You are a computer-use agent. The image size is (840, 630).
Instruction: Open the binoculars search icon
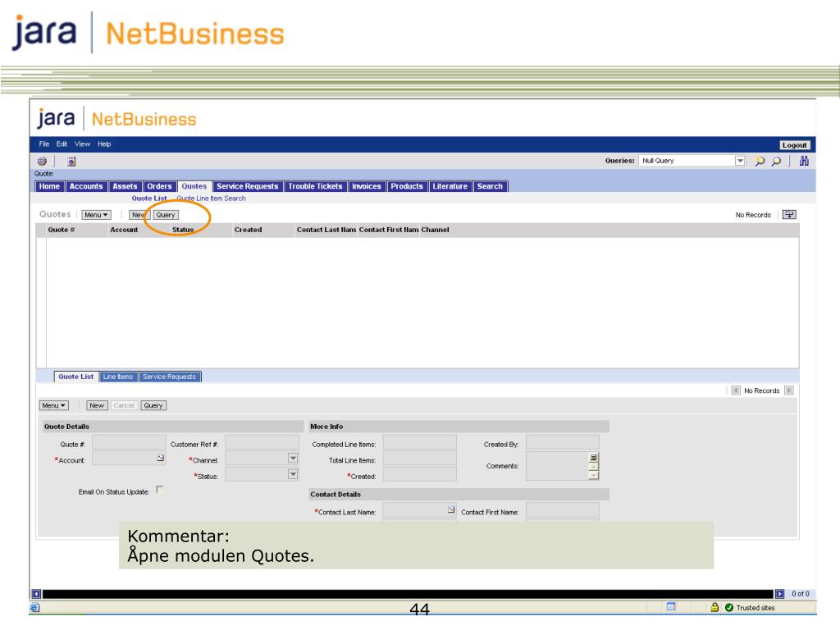[804, 161]
